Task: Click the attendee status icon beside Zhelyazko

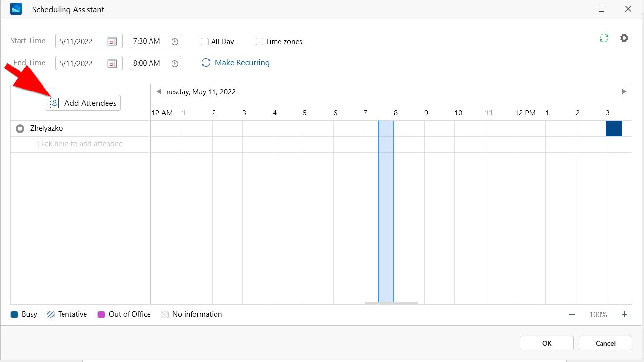Action: (20, 129)
